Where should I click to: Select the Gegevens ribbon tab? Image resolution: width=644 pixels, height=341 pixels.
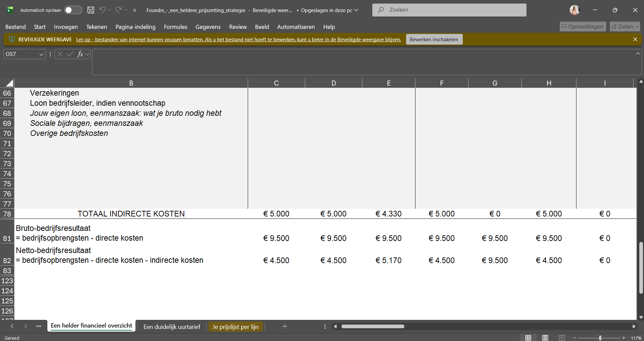(x=208, y=27)
